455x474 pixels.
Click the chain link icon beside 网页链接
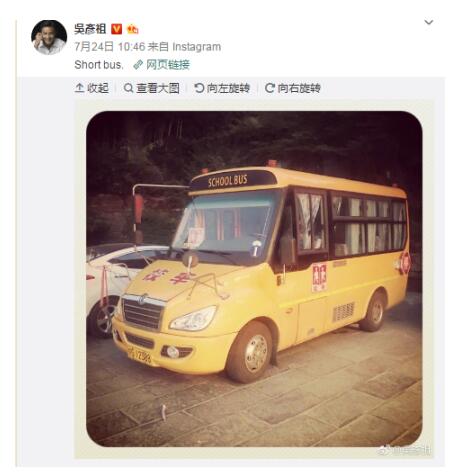pos(138,65)
